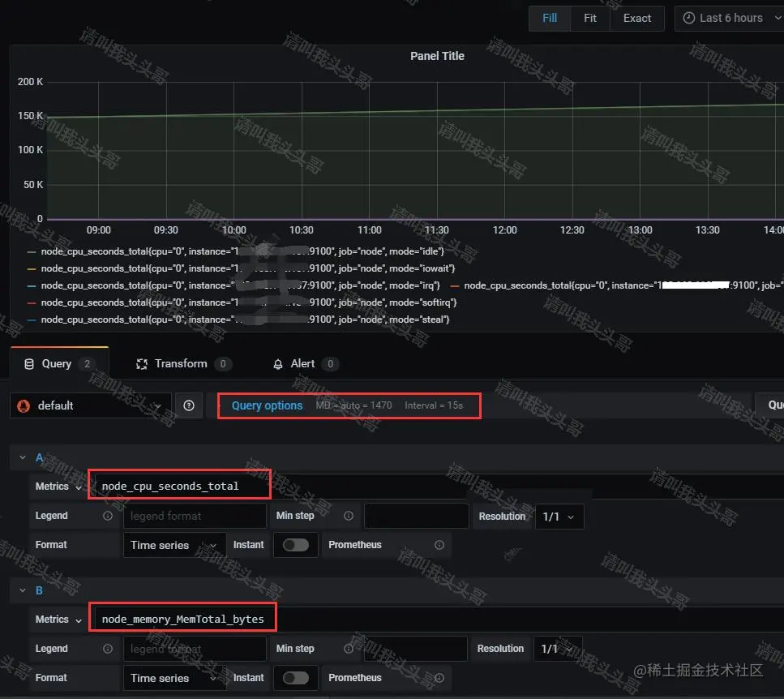The image size is (784, 699).
Task: Click the clock icon in the time range picker
Action: point(690,18)
